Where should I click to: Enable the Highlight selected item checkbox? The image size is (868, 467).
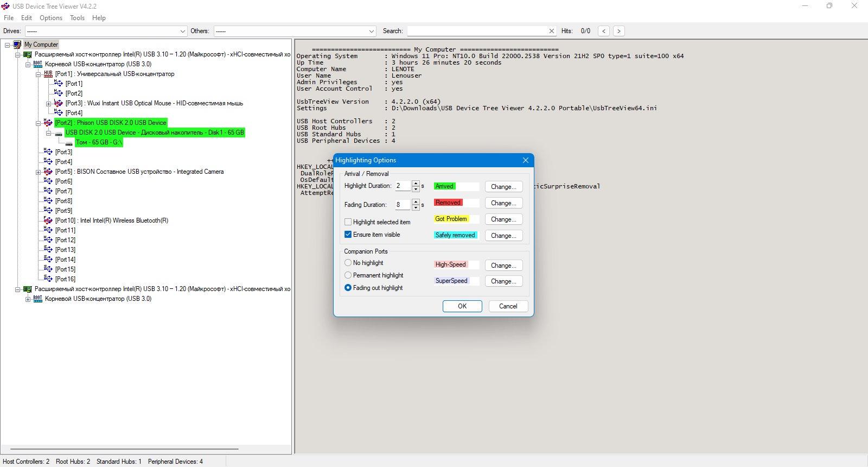coord(348,222)
